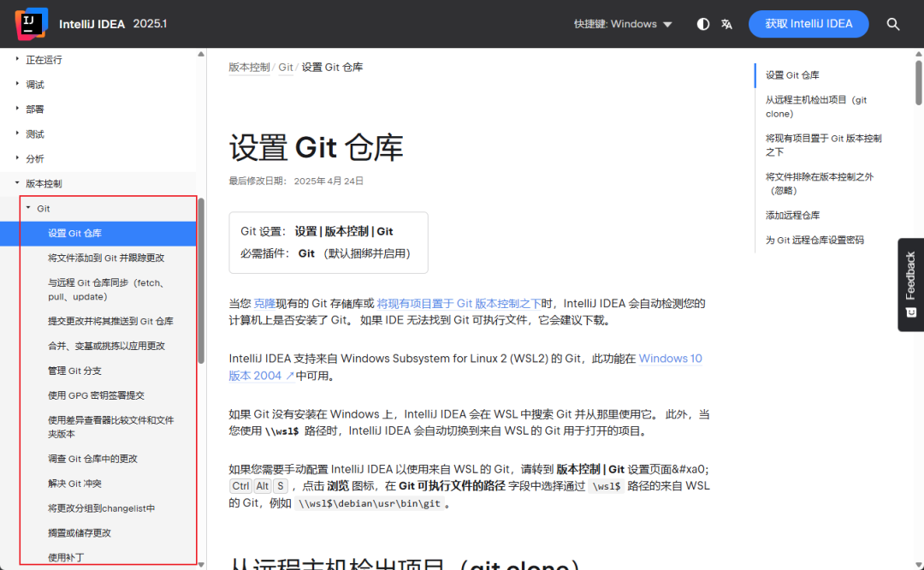
Task: Open the language translation icon
Action: (x=726, y=24)
